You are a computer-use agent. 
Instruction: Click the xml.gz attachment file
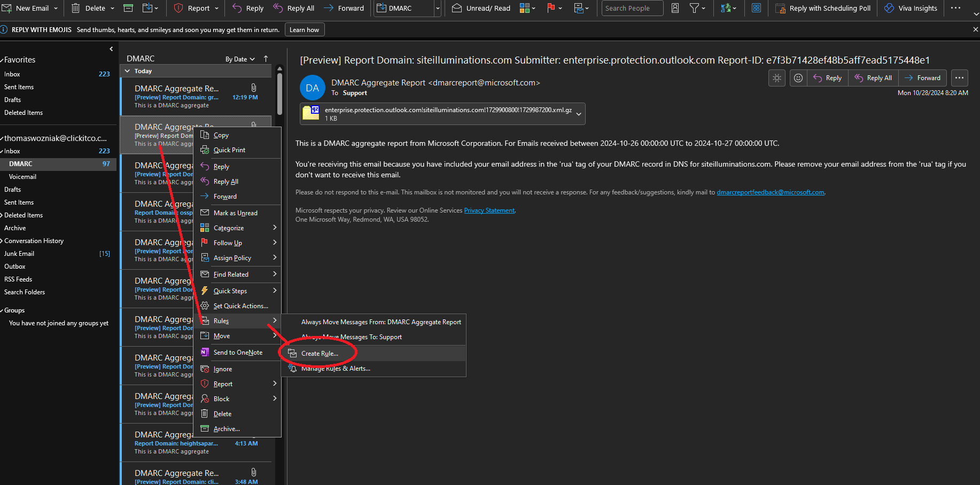(438, 114)
